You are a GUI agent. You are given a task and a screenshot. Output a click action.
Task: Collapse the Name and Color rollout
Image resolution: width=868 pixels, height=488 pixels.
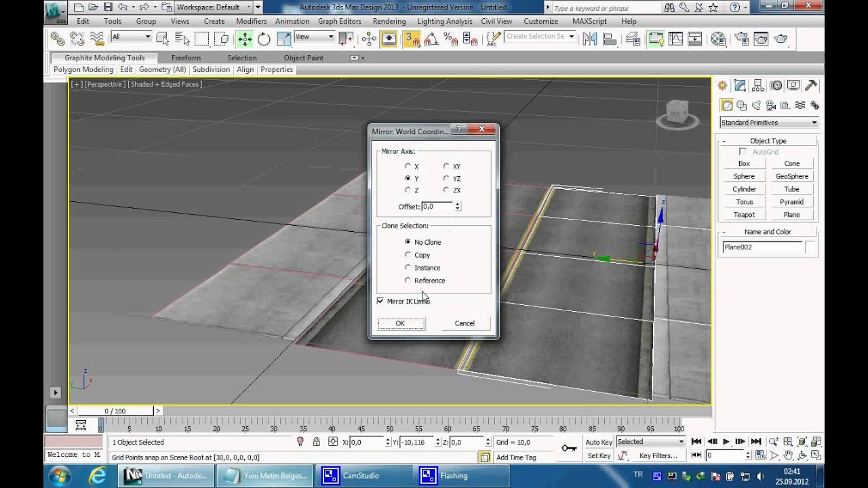tap(768, 232)
